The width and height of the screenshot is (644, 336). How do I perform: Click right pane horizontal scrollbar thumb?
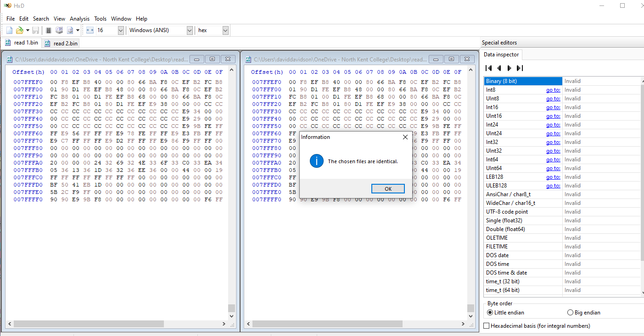[x=327, y=324]
